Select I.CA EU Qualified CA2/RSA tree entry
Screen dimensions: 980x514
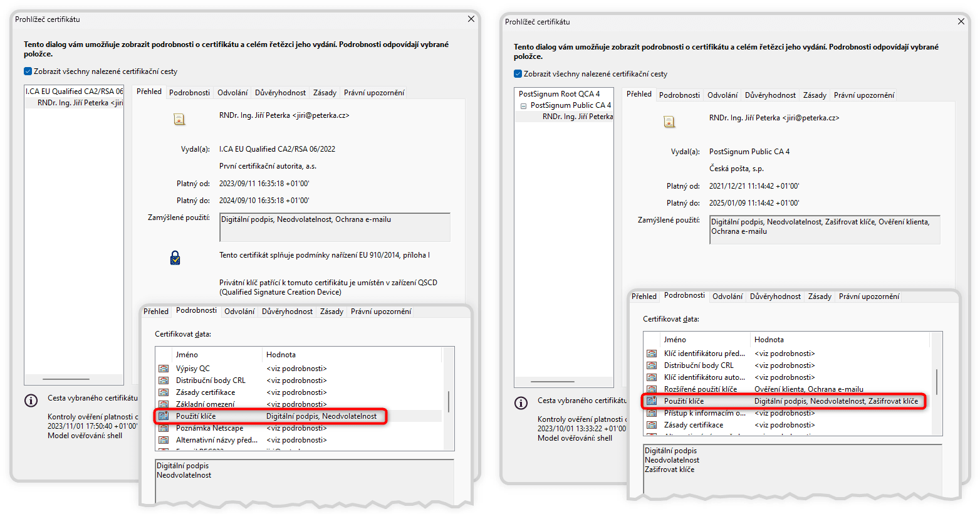coord(74,92)
